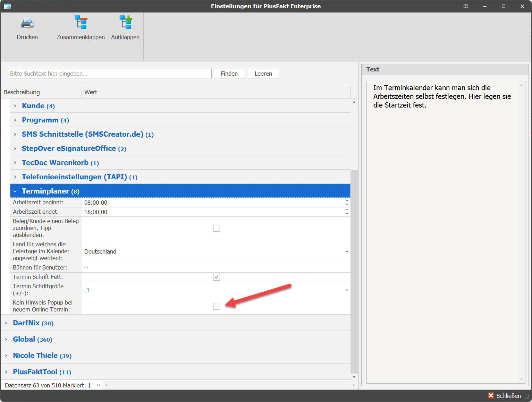
Task: Click the app icon in the title bar
Action: pos(8,6)
